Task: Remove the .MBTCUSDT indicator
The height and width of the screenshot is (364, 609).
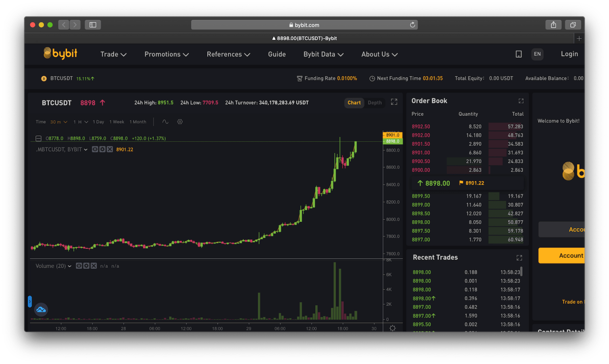Action: tap(110, 149)
